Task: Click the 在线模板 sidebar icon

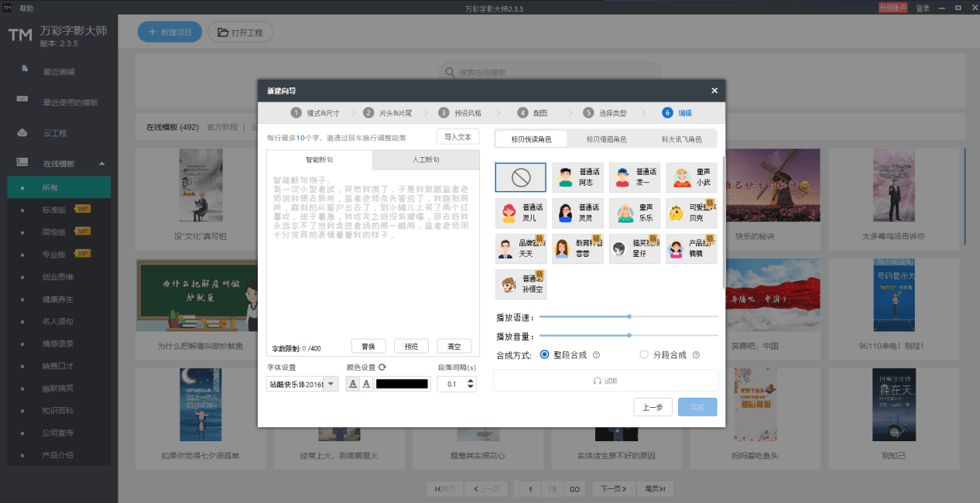Action: click(x=22, y=163)
